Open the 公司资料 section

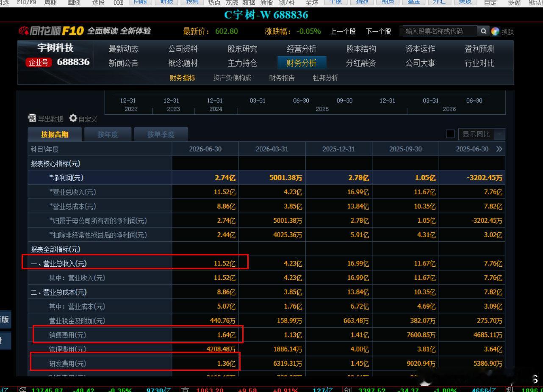183,49
